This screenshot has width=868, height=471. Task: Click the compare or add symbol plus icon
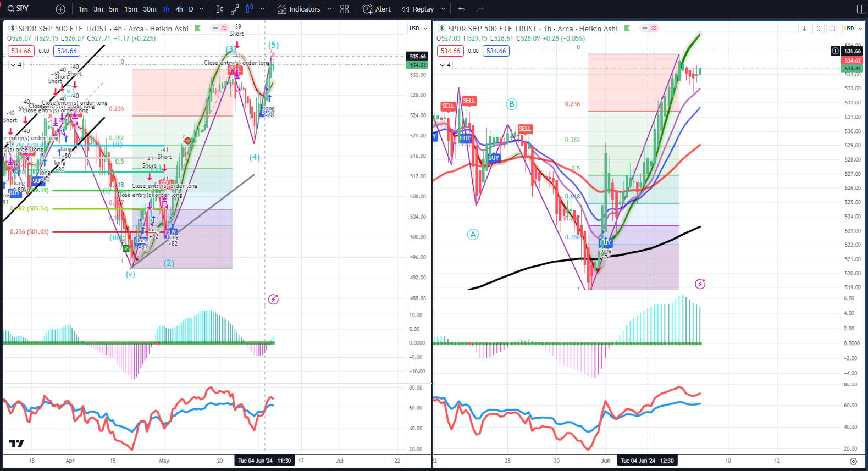60,9
